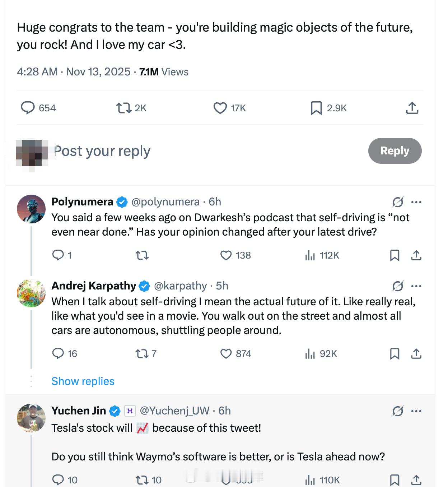Open the Grok icon on Polynumera's reply
Screen dimensions: 448x487
coord(397,202)
